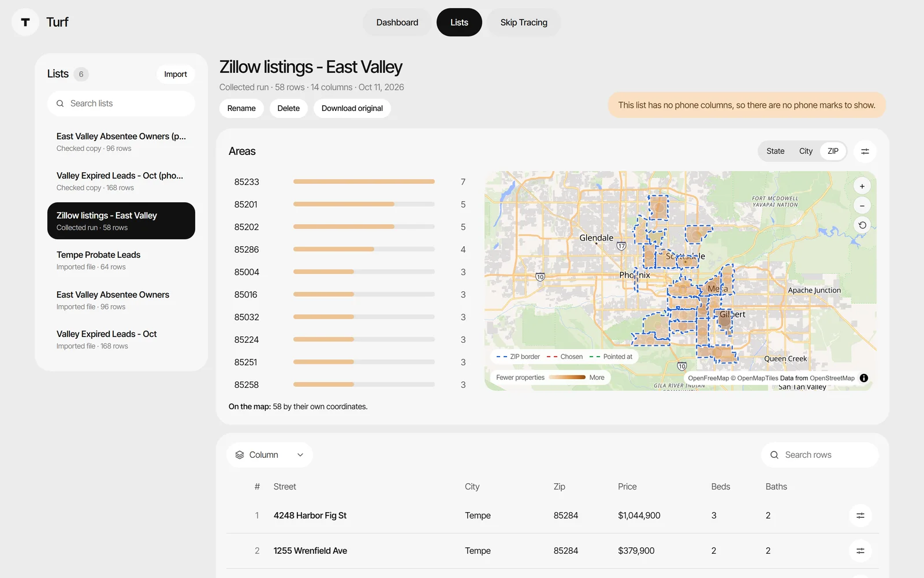Sort by the Street column header
The height and width of the screenshot is (578, 924).
[x=285, y=487]
